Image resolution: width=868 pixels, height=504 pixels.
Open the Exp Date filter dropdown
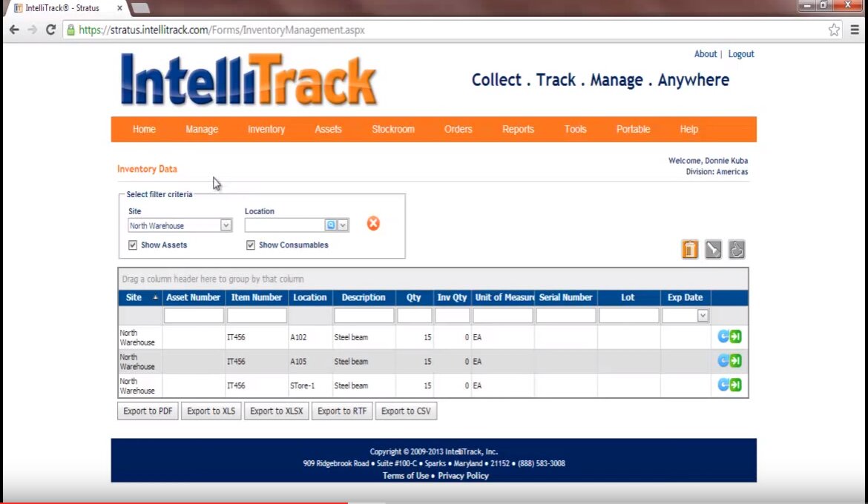(703, 316)
